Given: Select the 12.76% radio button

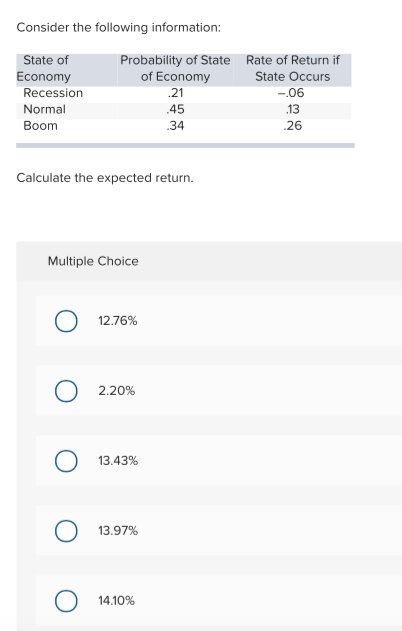Looking at the screenshot, I should 66,321.
